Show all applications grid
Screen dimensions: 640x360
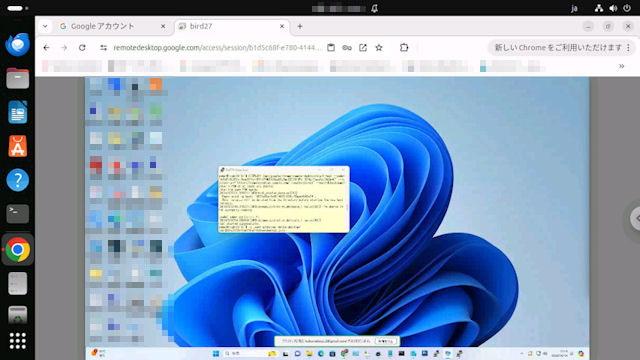pyautogui.click(x=18, y=341)
